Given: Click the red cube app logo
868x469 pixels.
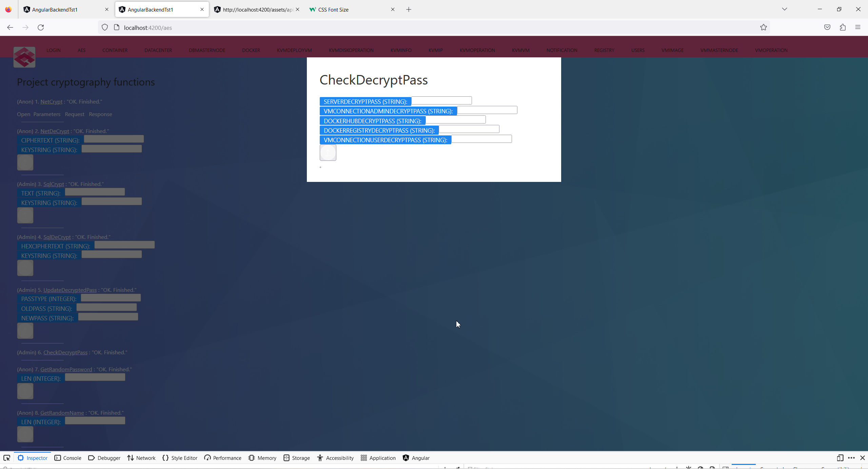Looking at the screenshot, I should click(24, 57).
